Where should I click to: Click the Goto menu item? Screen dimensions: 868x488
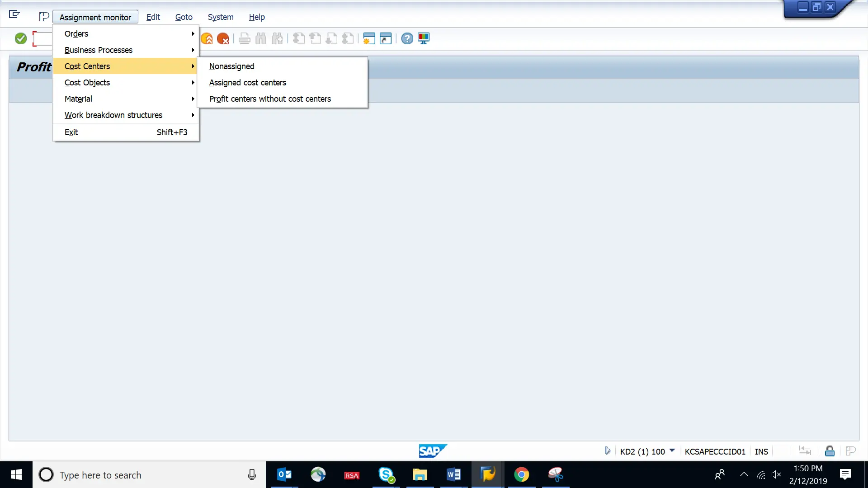tap(184, 17)
